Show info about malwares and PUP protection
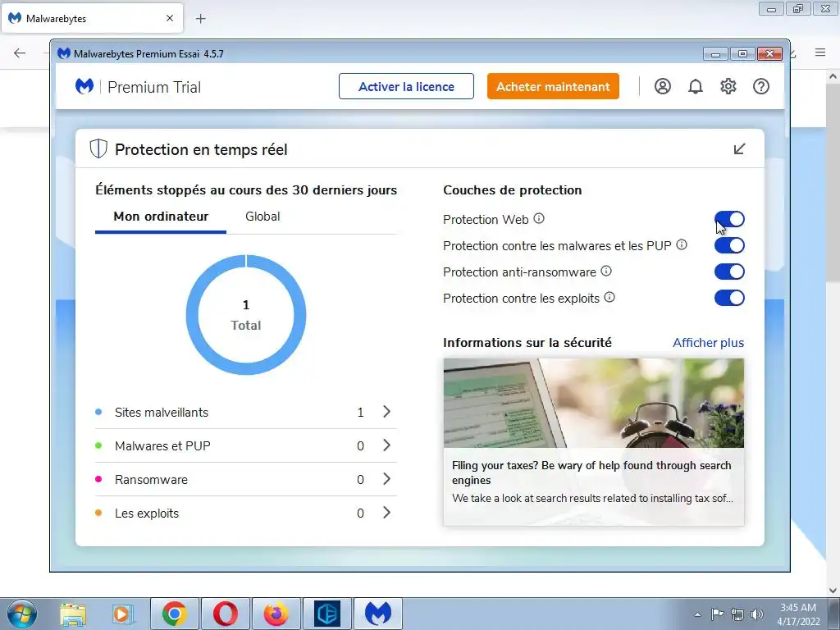840x630 pixels. click(682, 244)
